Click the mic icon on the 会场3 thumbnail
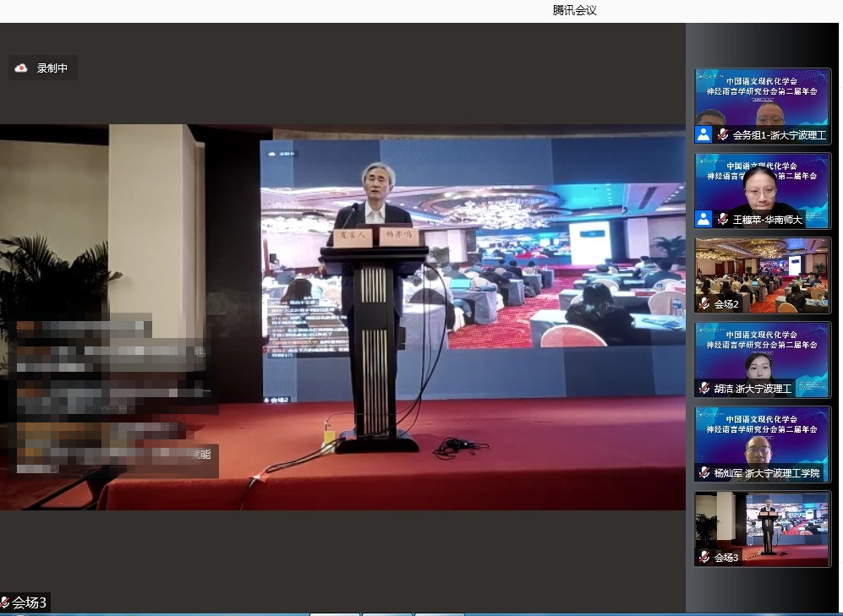This screenshot has height=616, width=843. tap(704, 558)
